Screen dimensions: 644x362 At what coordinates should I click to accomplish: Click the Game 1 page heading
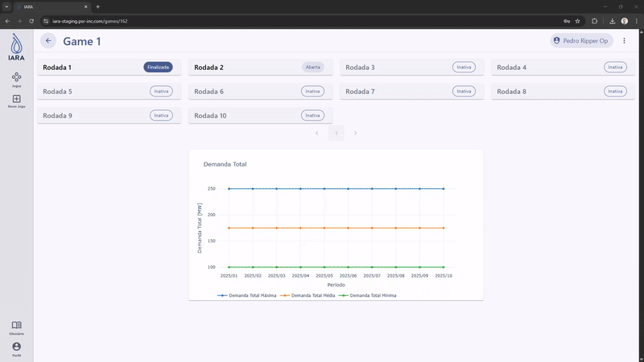coord(82,41)
